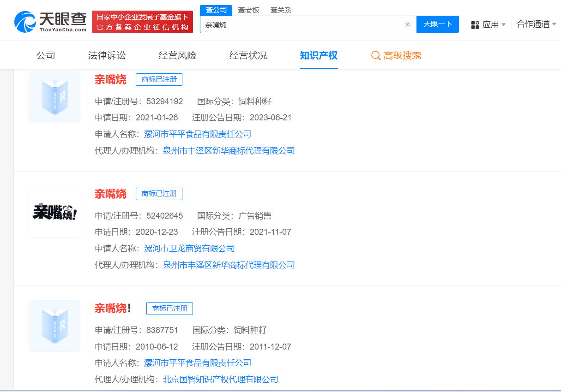Select registration number 53294192 text
This screenshot has width=561, height=392.
[x=165, y=101]
